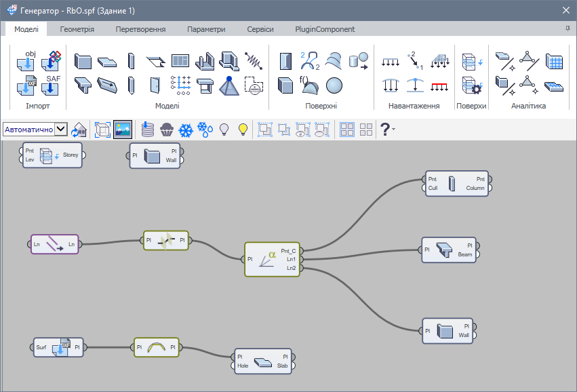577x392 pixels.
Task: Toggle the picture background view button
Action: [123, 130]
